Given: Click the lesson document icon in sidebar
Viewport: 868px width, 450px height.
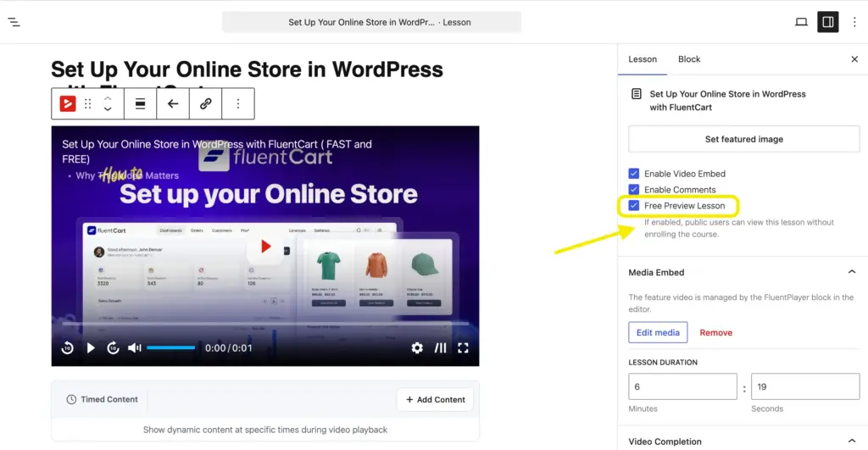Looking at the screenshot, I should pyautogui.click(x=637, y=94).
